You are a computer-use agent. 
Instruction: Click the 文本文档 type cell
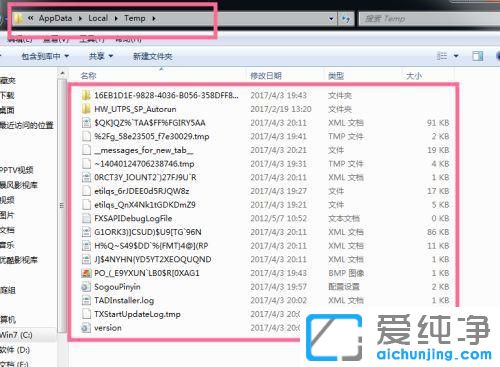tap(344, 218)
